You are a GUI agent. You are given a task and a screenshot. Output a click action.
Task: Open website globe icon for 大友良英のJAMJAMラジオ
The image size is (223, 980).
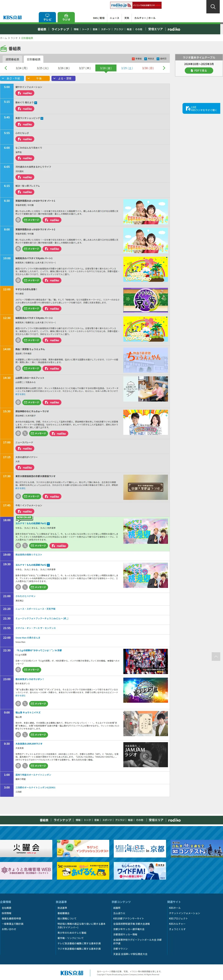tap(18, 766)
